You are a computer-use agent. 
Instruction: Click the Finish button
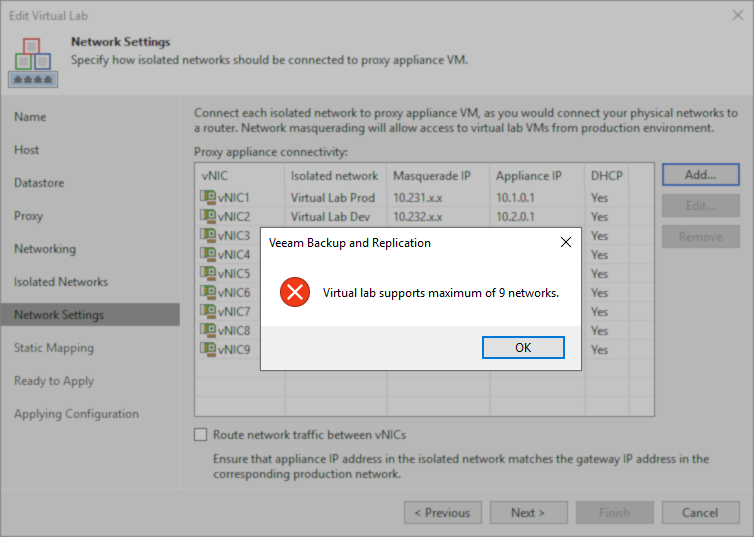click(615, 512)
